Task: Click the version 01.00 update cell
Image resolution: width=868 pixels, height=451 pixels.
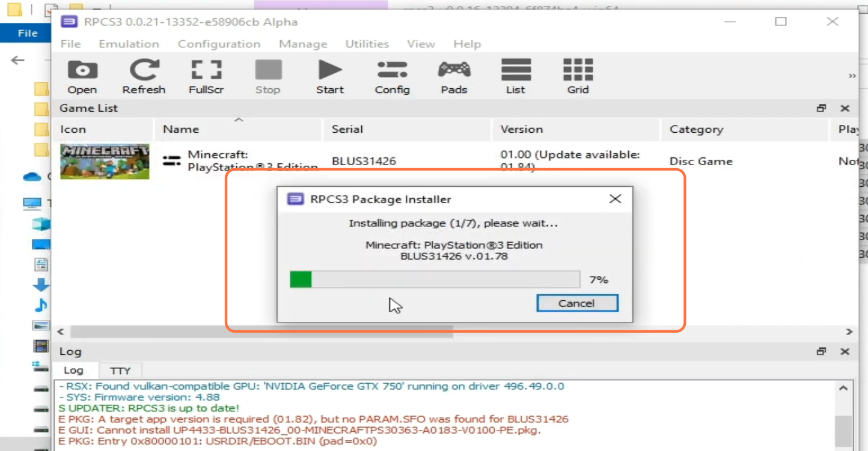Action: click(570, 161)
